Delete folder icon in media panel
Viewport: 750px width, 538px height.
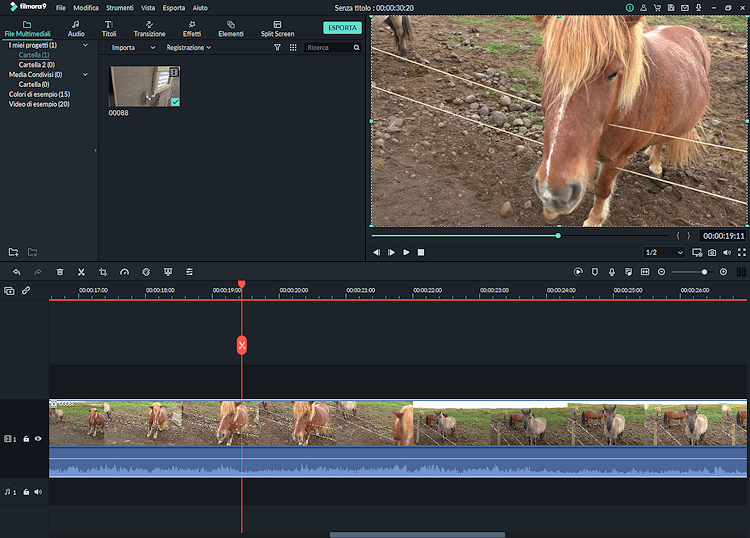32,252
